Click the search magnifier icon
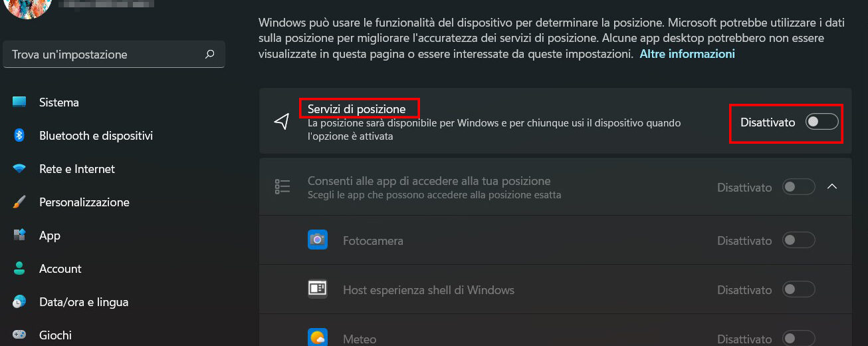 [x=210, y=55]
